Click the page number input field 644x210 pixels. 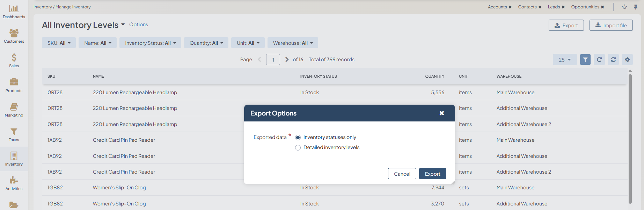[273, 59]
